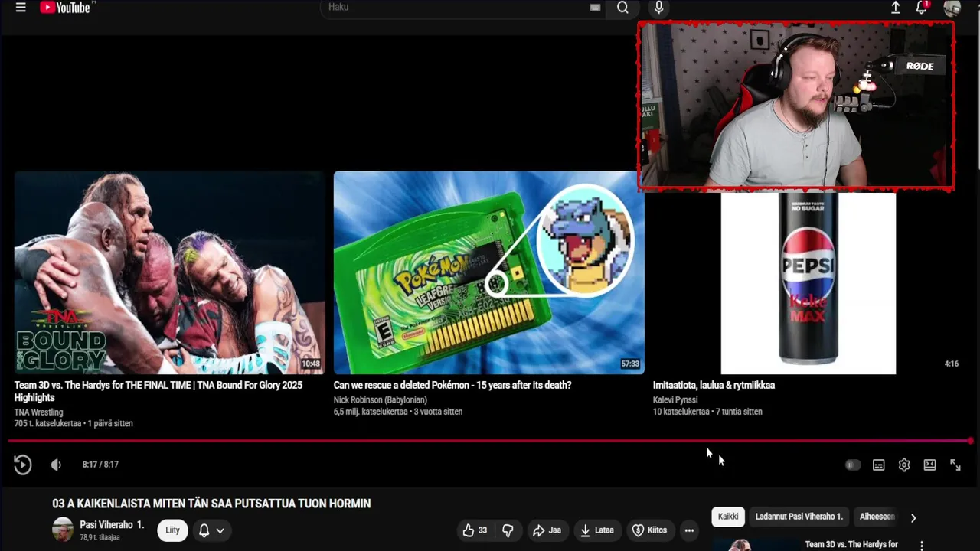980x551 pixels.
Task: Like the video with 33 likes
Action: tap(475, 530)
